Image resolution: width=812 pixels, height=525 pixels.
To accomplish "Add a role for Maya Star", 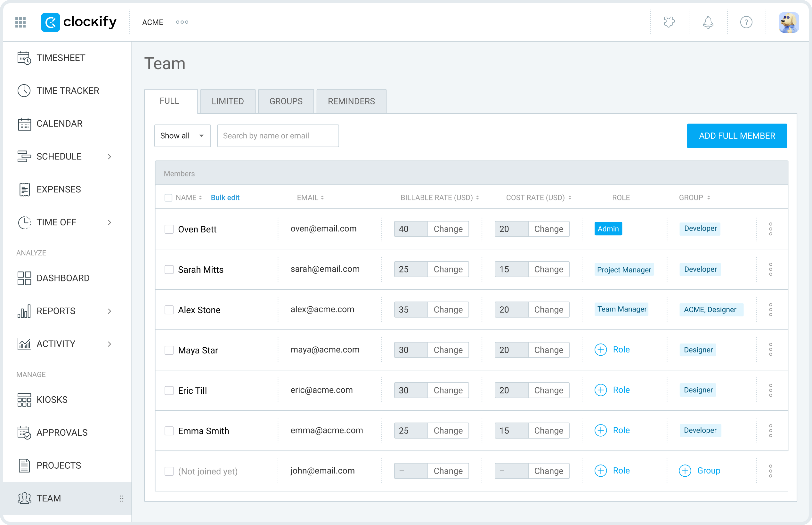I will (x=612, y=350).
